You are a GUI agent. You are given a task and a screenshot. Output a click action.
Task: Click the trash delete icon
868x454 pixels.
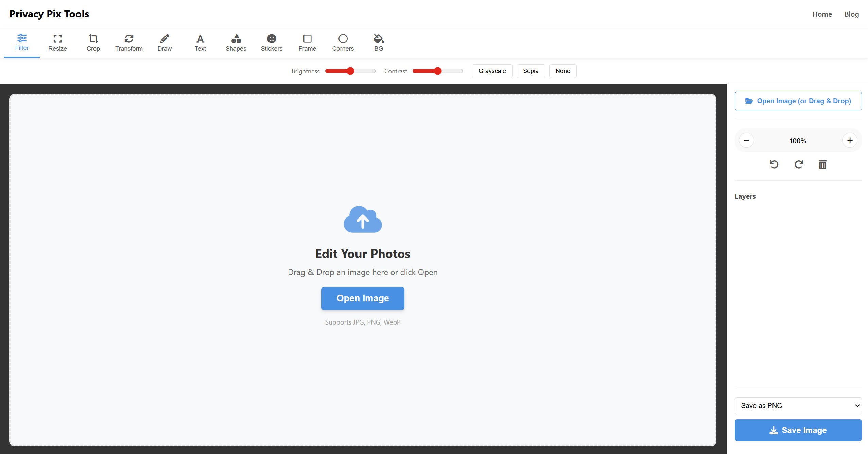pos(822,164)
